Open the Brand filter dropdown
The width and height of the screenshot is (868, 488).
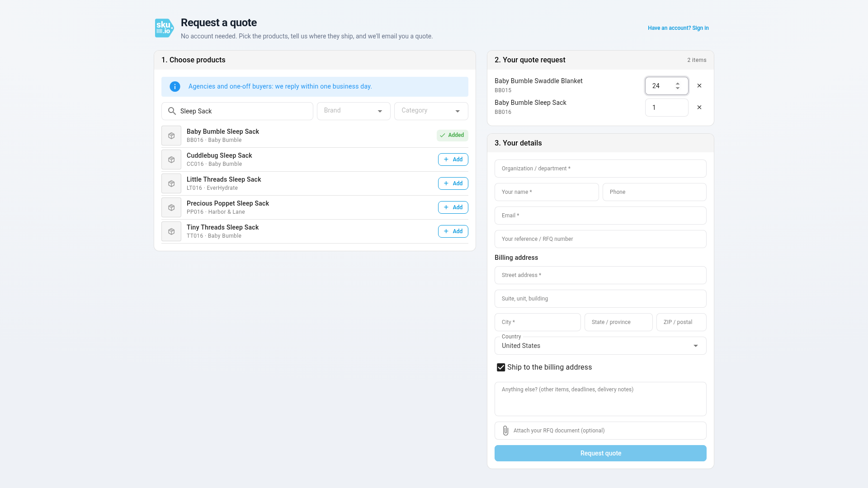click(354, 111)
